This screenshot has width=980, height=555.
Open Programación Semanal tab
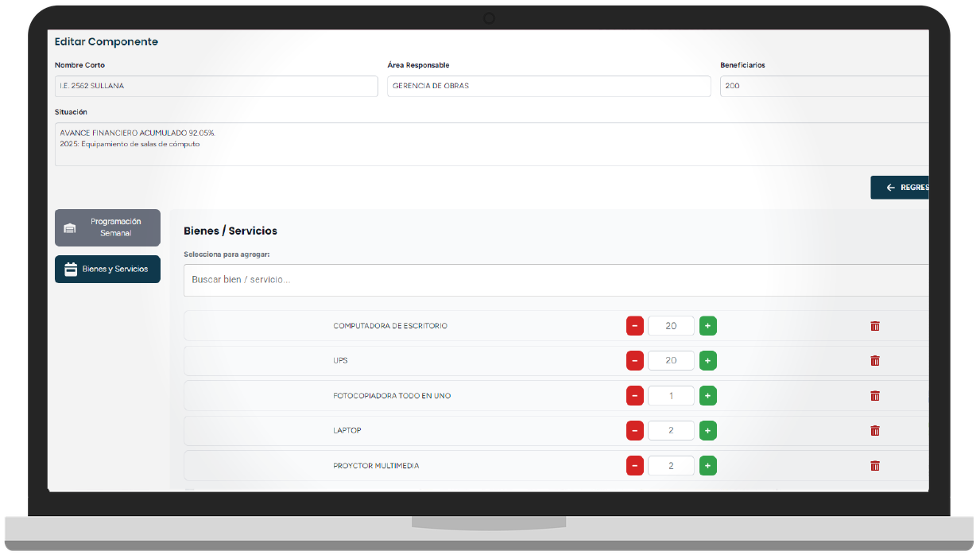click(x=107, y=228)
